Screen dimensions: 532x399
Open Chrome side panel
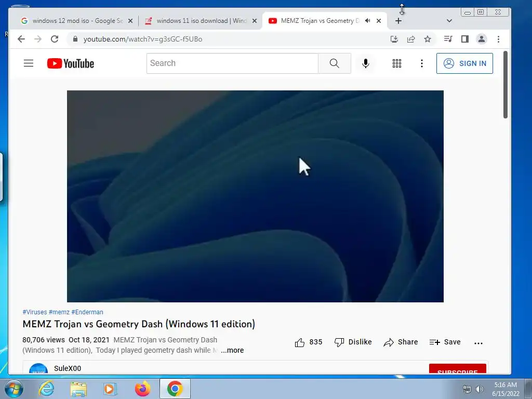(x=465, y=39)
